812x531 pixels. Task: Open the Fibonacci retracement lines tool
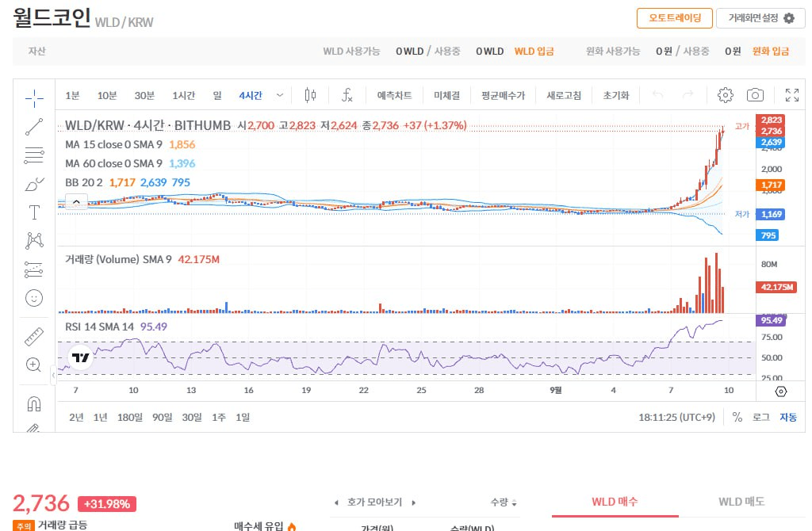click(x=34, y=155)
